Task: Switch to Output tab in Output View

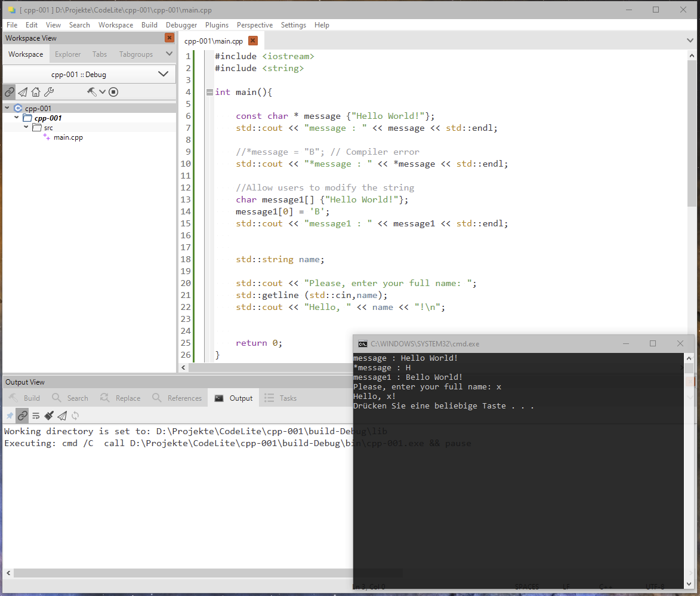Action: 233,398
